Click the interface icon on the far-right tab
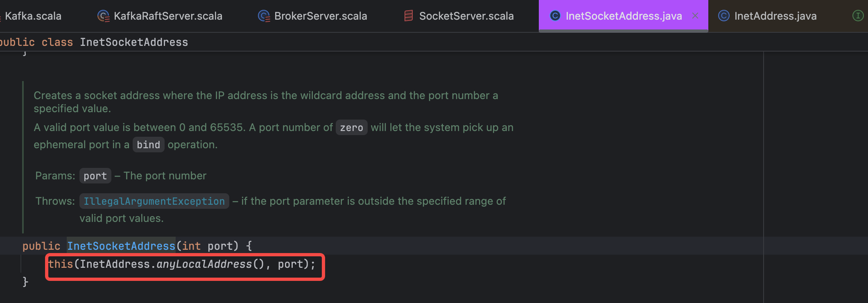The image size is (868, 303). click(x=858, y=16)
